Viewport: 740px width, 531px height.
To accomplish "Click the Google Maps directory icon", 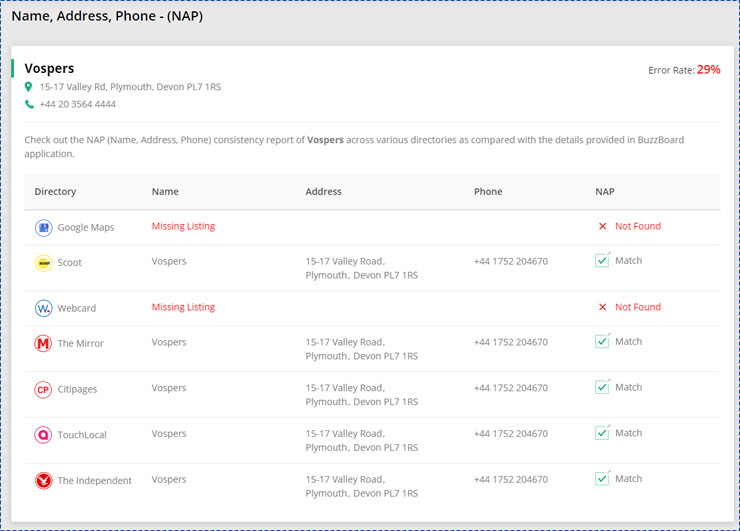I will 43,228.
